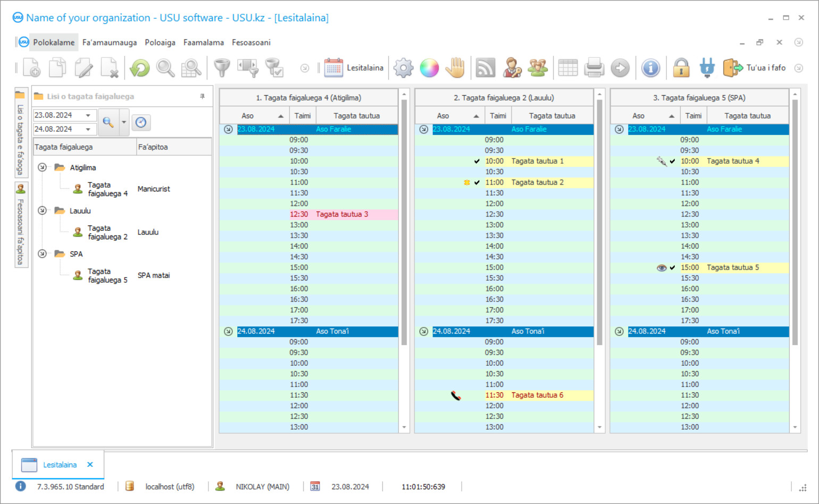This screenshot has width=819, height=504.
Task: Click the blue plug icon
Action: click(707, 68)
